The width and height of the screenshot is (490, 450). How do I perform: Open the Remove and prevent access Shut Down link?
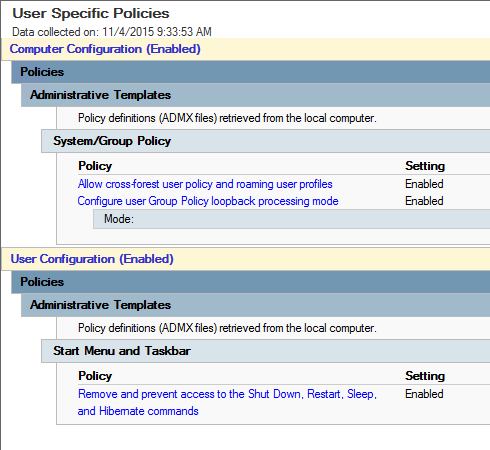[227, 402]
